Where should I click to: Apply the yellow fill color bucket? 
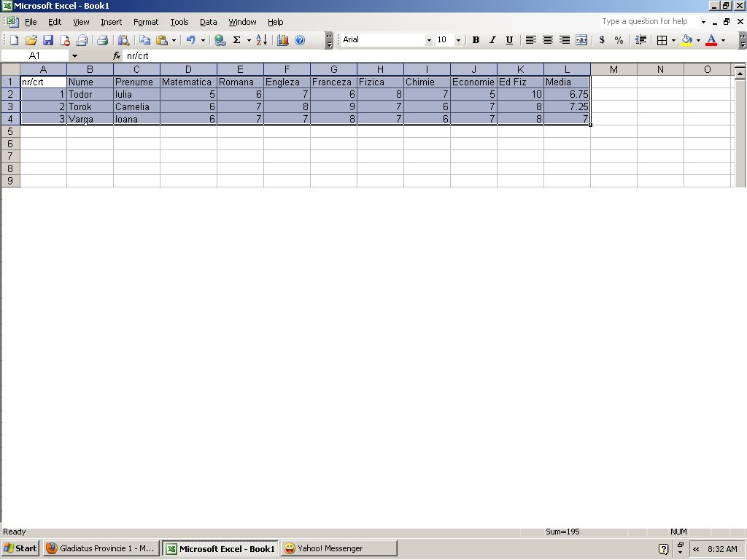[x=687, y=40]
